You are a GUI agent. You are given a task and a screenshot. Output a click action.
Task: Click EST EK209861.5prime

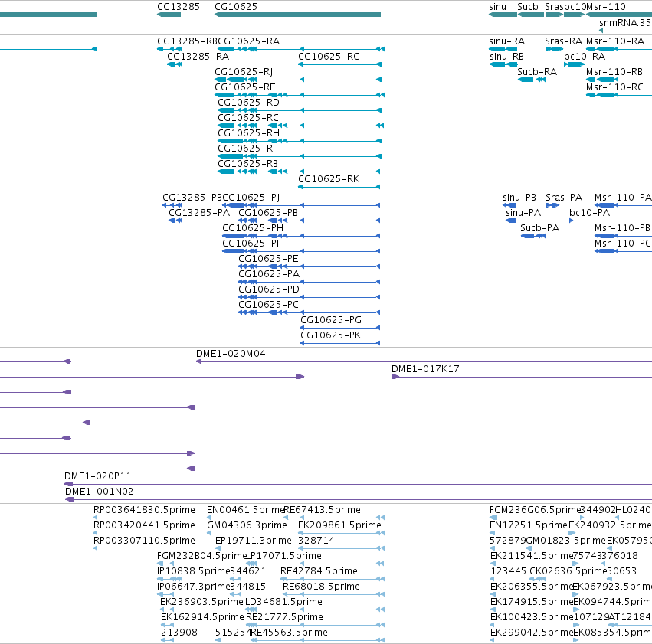[x=339, y=525]
